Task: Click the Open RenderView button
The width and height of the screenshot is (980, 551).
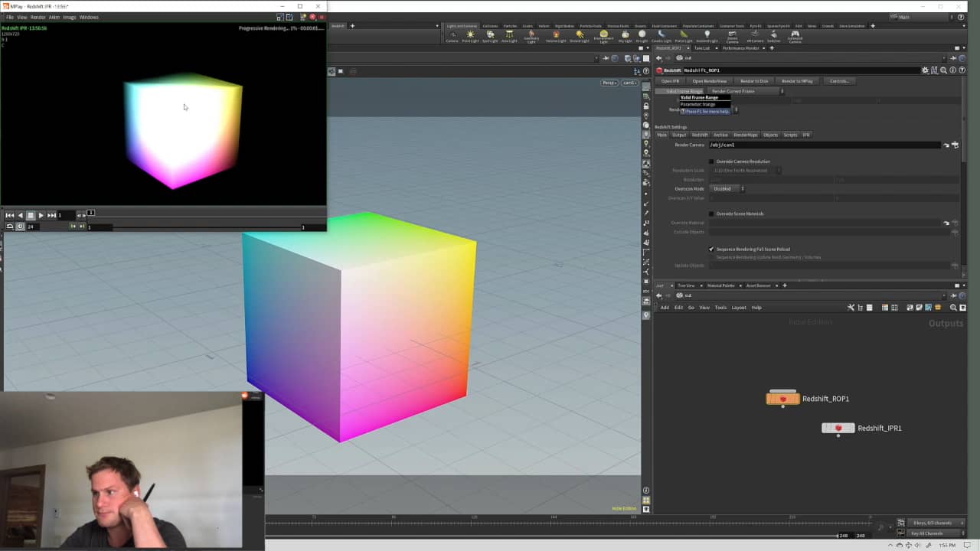Action: (x=709, y=80)
